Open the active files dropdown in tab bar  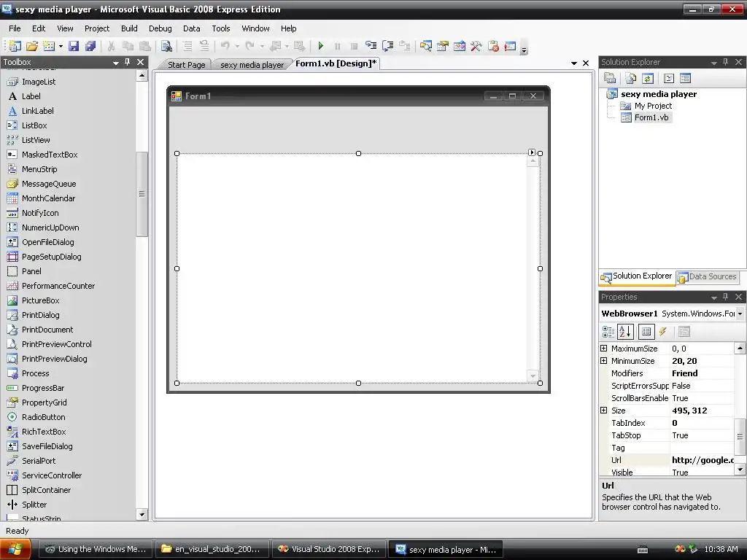click(574, 63)
